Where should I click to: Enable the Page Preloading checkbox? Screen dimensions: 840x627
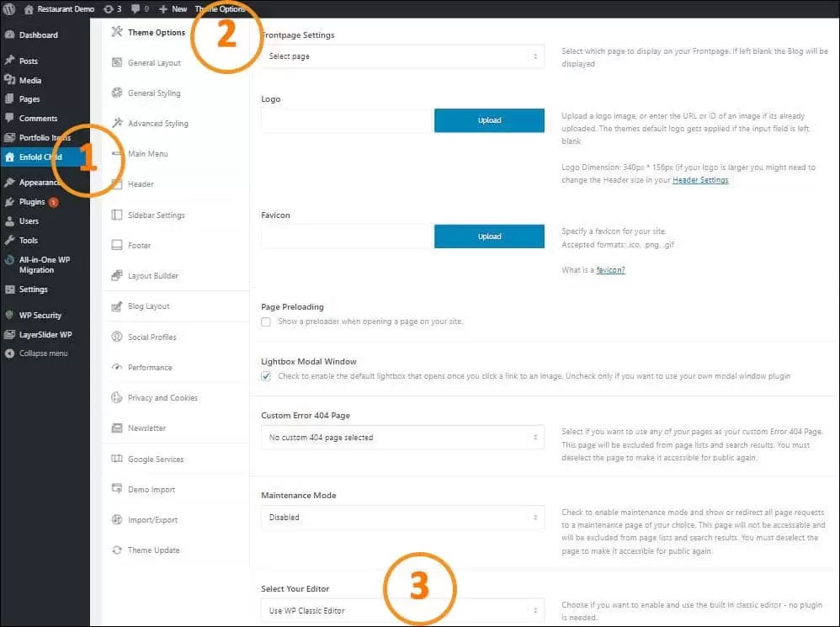point(266,321)
